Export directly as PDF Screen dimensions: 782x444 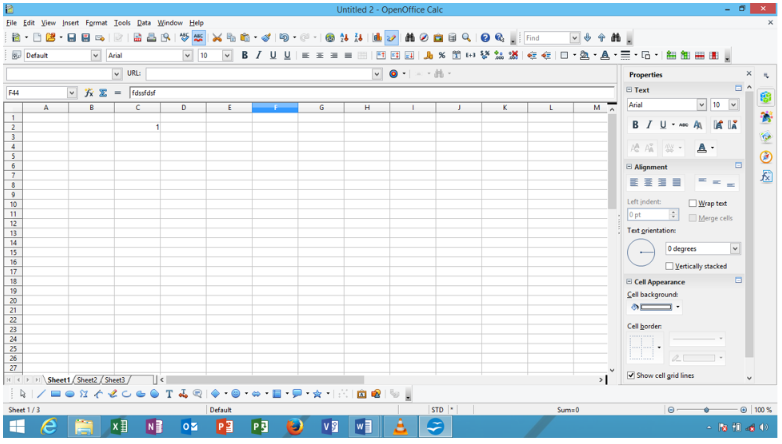(x=137, y=38)
